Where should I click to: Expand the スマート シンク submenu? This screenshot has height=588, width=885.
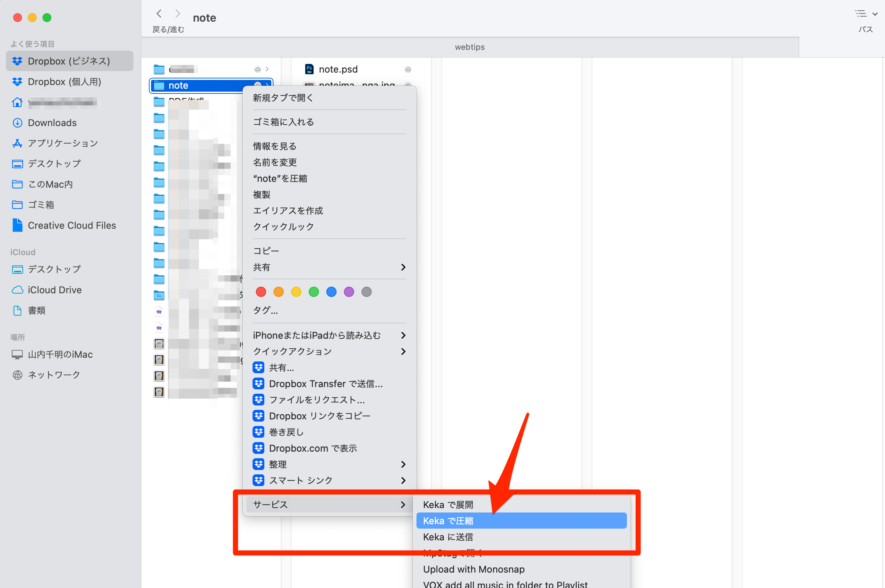(x=329, y=480)
